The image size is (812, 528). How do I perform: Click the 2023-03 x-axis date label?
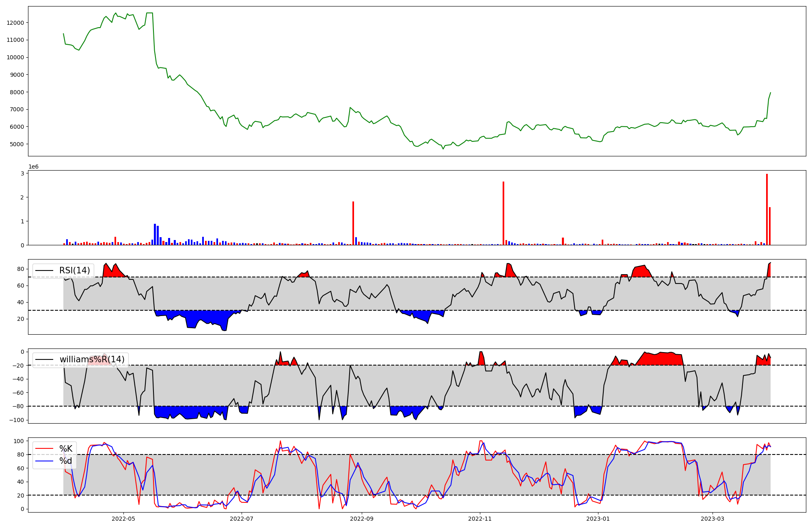713,519
